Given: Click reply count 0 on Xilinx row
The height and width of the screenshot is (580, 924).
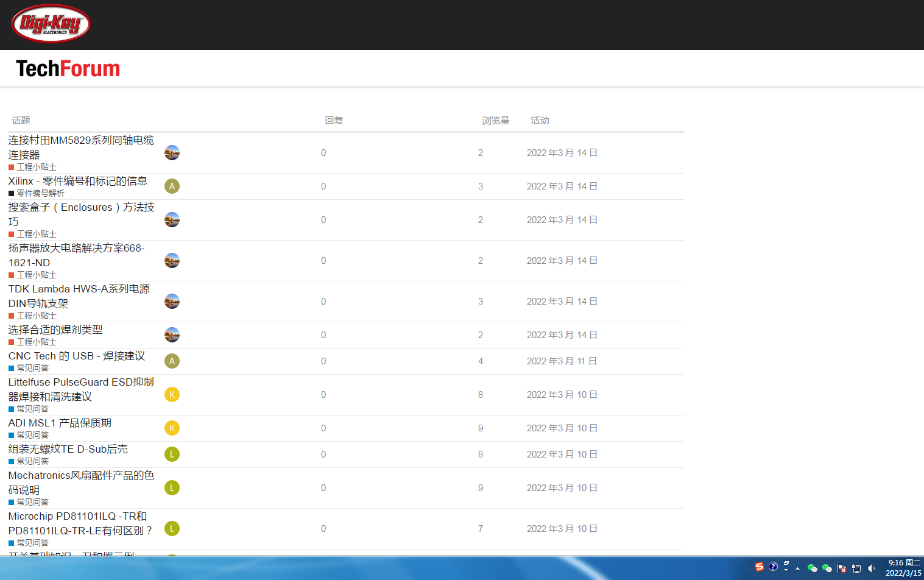Looking at the screenshot, I should point(323,186).
